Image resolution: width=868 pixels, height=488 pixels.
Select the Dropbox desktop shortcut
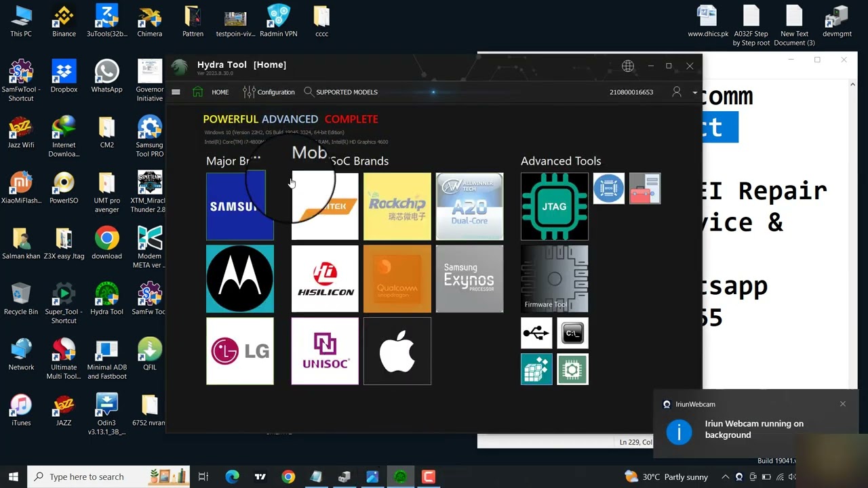64,77
